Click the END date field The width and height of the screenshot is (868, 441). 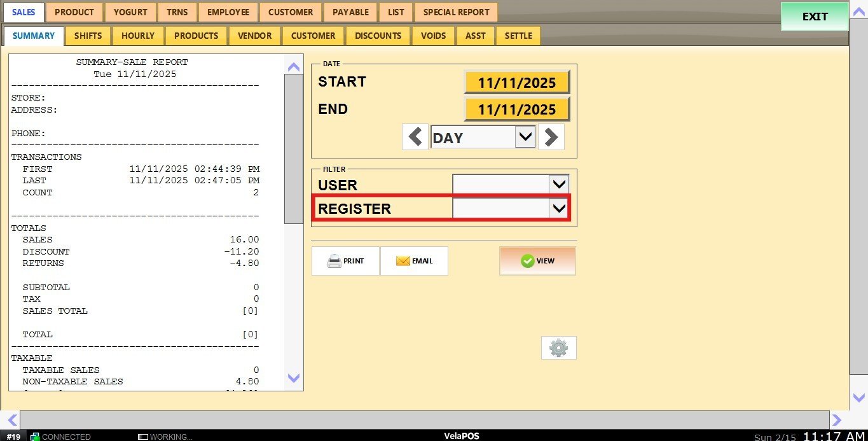pos(516,109)
